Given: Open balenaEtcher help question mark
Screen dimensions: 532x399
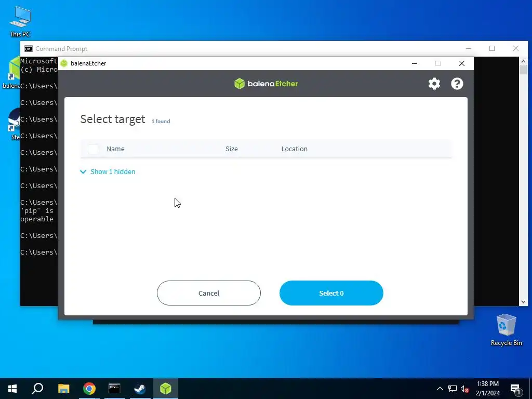Looking at the screenshot, I should tap(457, 84).
